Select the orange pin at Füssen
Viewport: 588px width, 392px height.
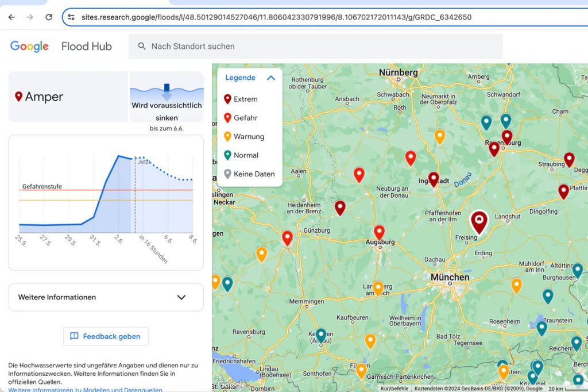[361, 371]
